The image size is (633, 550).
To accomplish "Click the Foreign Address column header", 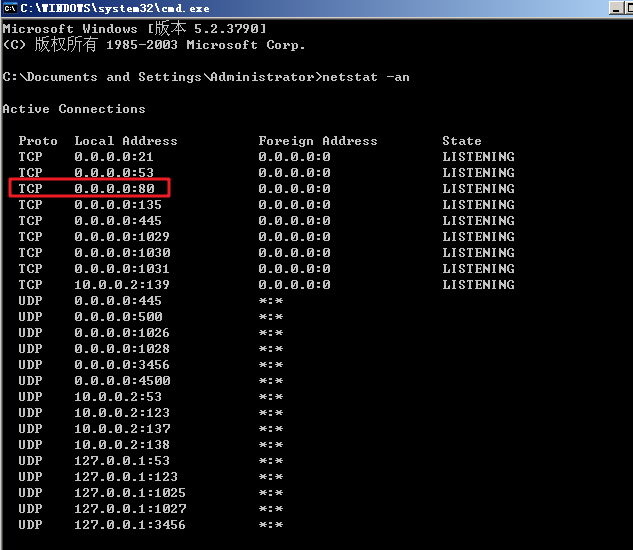I will [318, 141].
